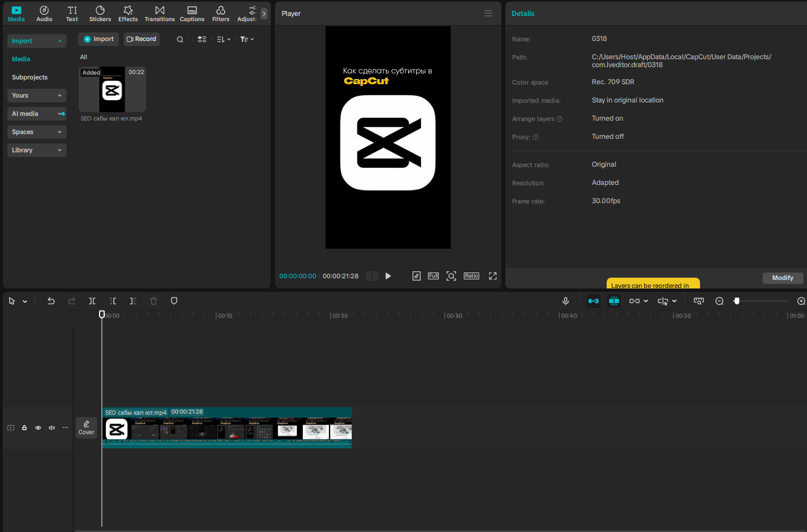This screenshot has height=532, width=807.
Task: Search the media bin
Action: 180,39
